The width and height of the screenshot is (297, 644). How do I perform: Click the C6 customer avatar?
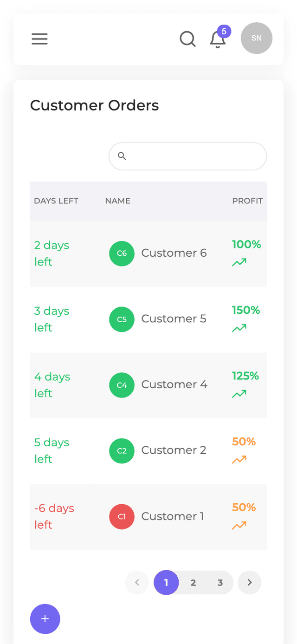pyautogui.click(x=122, y=254)
